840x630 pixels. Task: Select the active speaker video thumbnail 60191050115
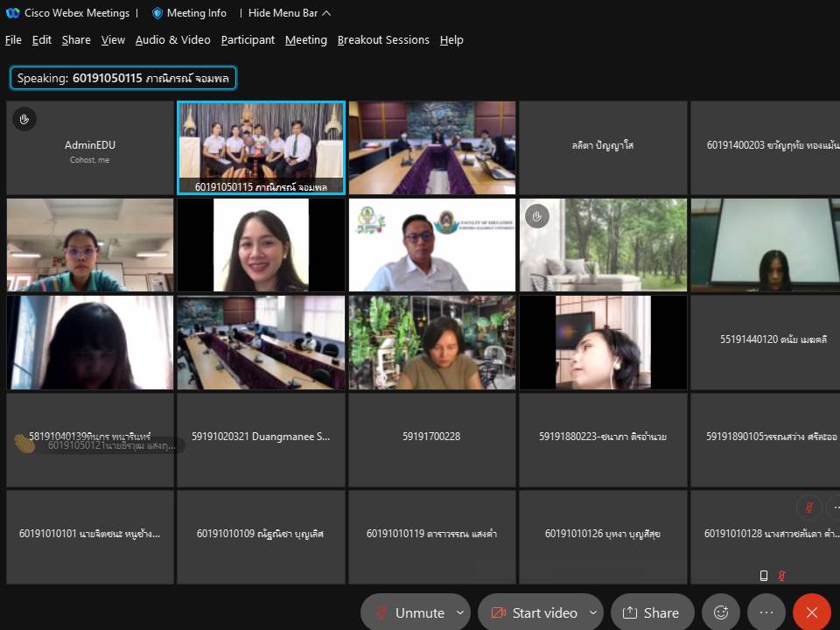[x=261, y=147]
